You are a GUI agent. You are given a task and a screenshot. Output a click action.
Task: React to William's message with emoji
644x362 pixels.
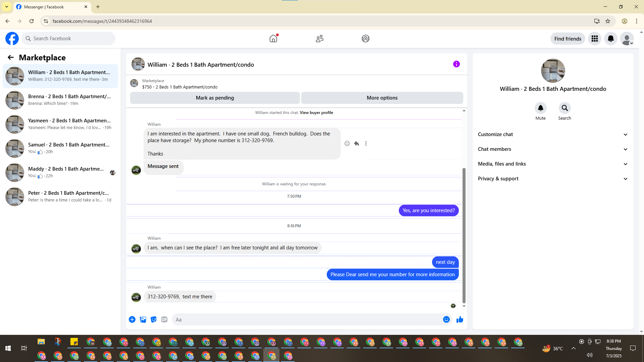(x=347, y=143)
